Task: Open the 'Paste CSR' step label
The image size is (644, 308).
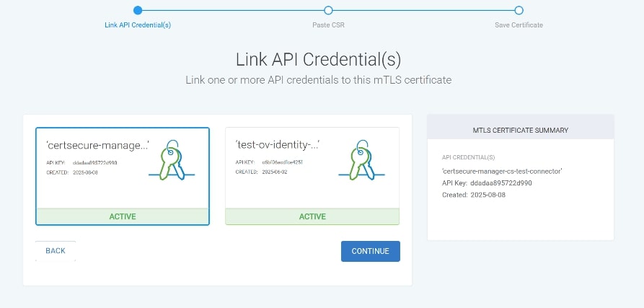Action: click(x=328, y=25)
